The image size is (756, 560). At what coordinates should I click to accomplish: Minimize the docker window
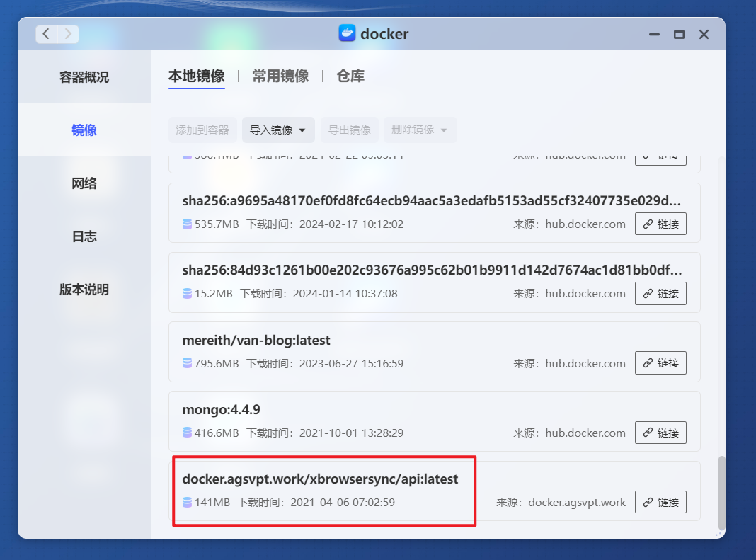point(654,34)
